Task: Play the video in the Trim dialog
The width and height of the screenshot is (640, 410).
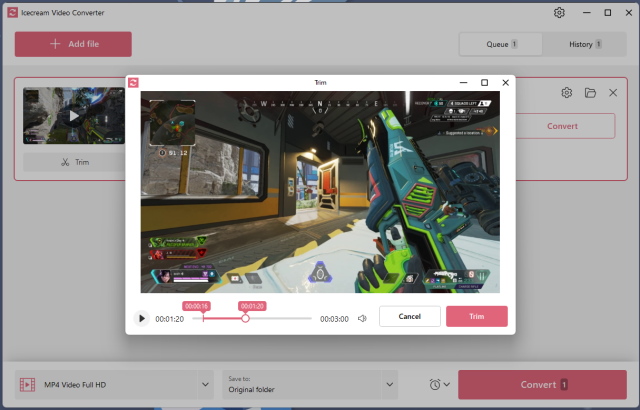Action: [x=142, y=319]
